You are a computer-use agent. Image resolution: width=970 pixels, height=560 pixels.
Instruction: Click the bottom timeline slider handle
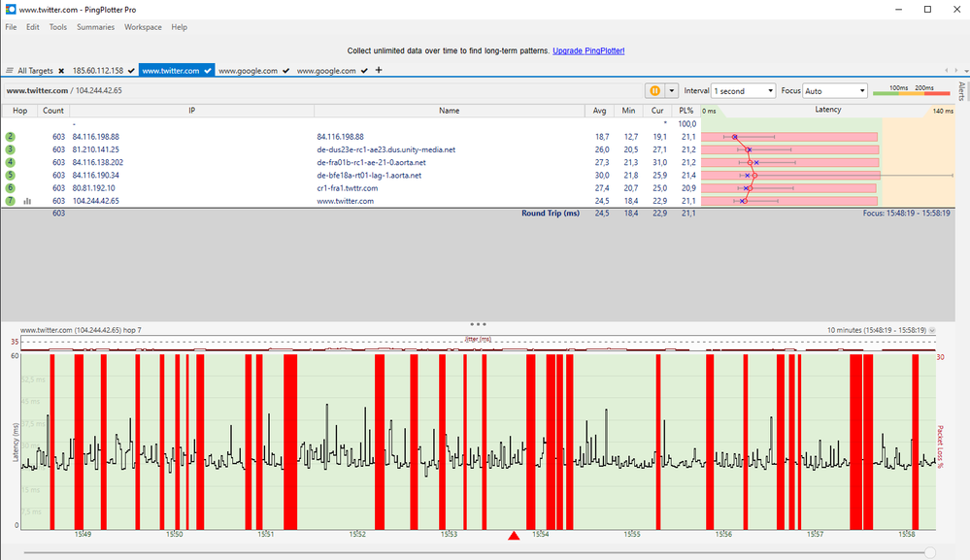pyautogui.click(x=930, y=552)
